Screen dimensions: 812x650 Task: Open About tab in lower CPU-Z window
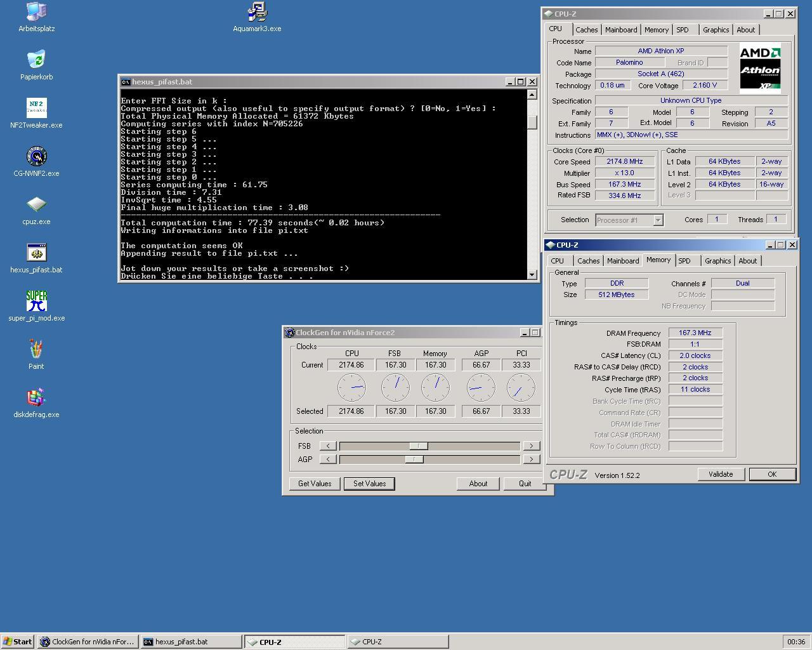click(x=748, y=261)
